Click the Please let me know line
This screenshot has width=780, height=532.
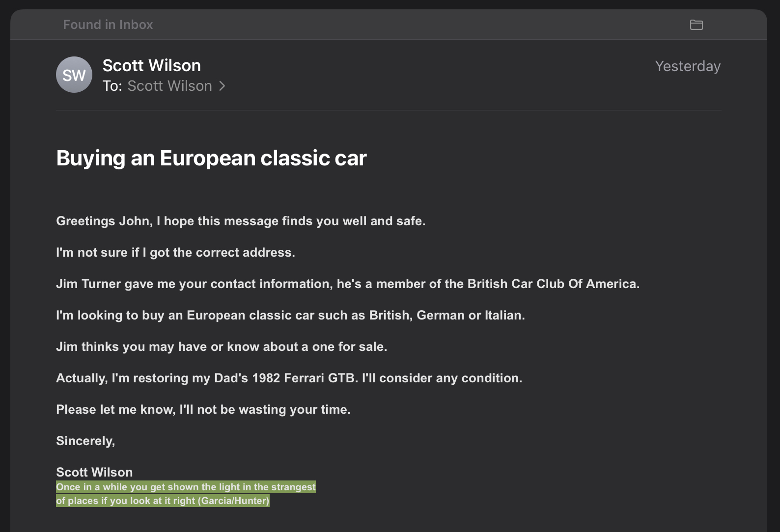[203, 409]
